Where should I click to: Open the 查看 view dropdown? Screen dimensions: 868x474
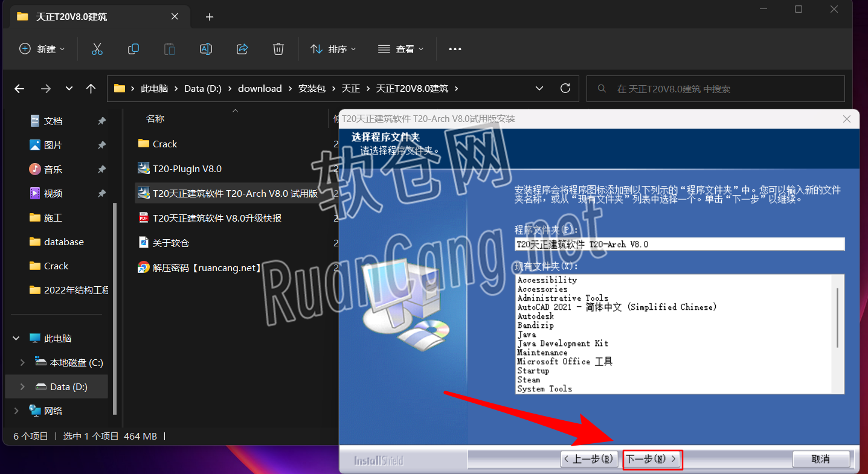click(x=400, y=49)
